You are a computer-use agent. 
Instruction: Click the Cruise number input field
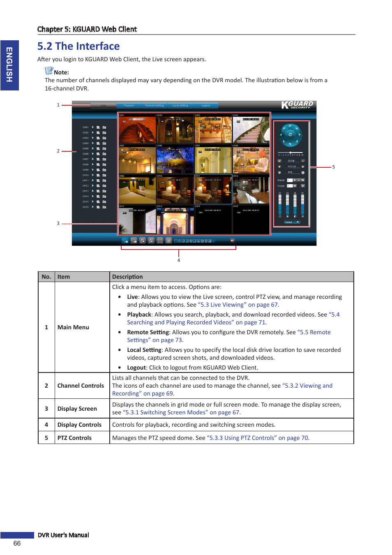point(290,186)
